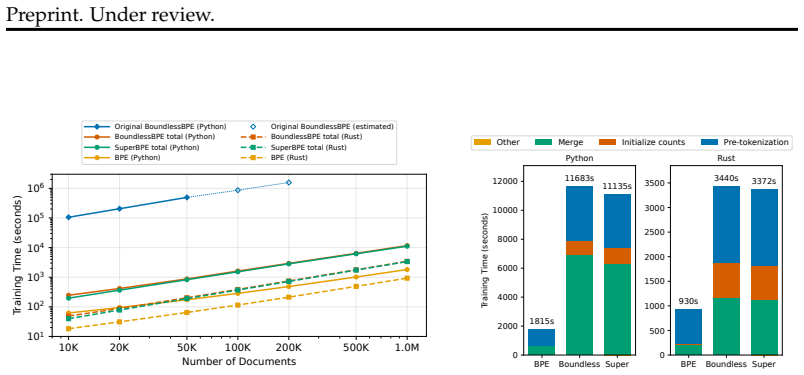Image resolution: width=804 pixels, height=375 pixels.
Task: Click the Python subplot title
Action: tap(579, 160)
